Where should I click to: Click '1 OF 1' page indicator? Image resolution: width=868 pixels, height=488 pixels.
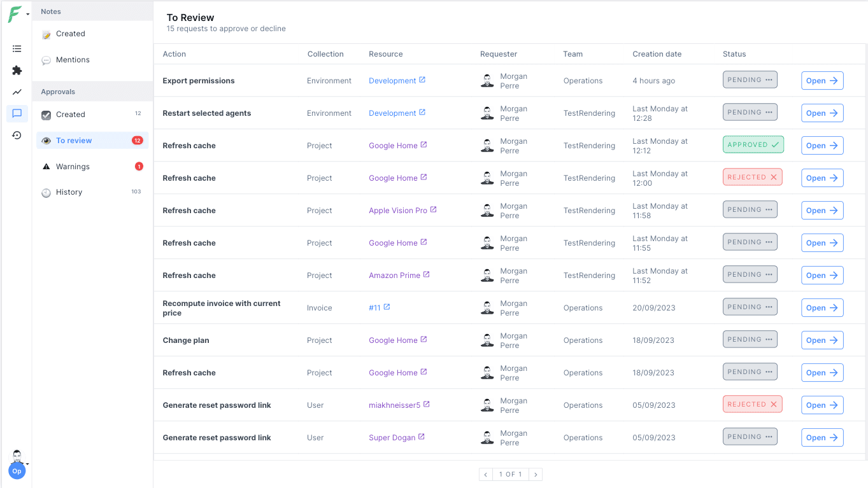pos(511,475)
